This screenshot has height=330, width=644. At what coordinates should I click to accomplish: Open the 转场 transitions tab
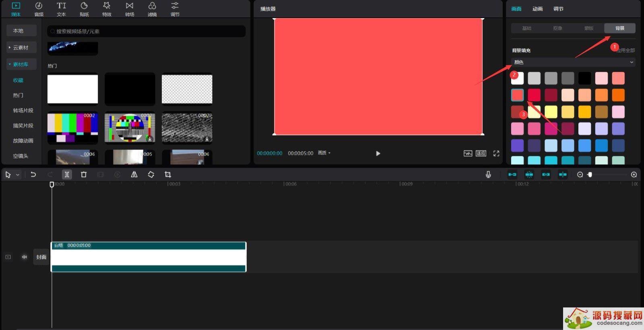(130, 9)
